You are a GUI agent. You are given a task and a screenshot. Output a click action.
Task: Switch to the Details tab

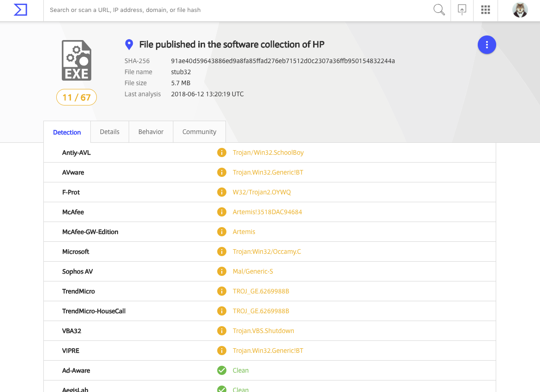click(x=110, y=132)
